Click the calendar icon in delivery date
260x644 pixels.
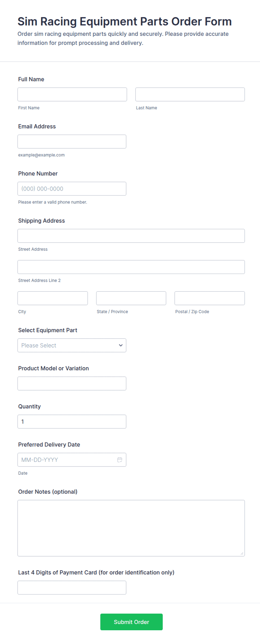coord(120,460)
